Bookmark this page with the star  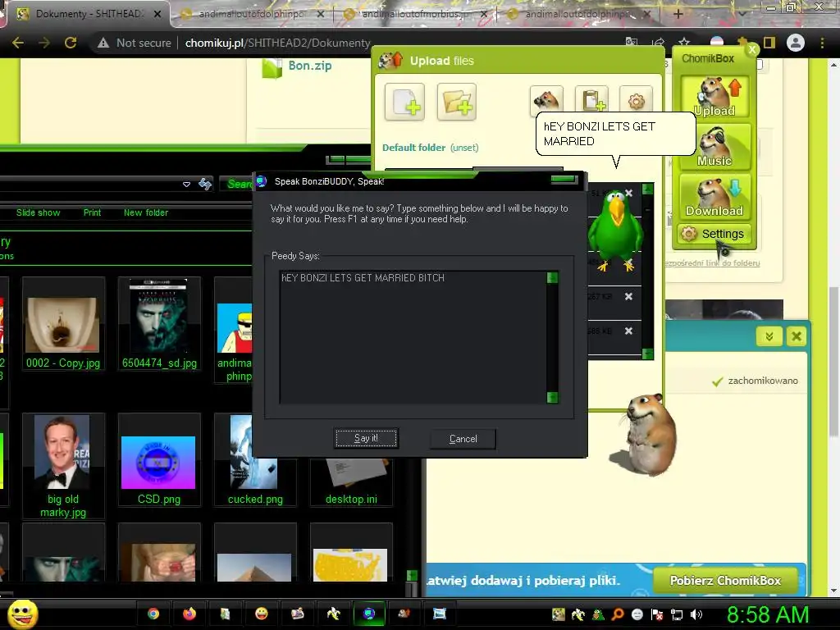click(x=684, y=43)
